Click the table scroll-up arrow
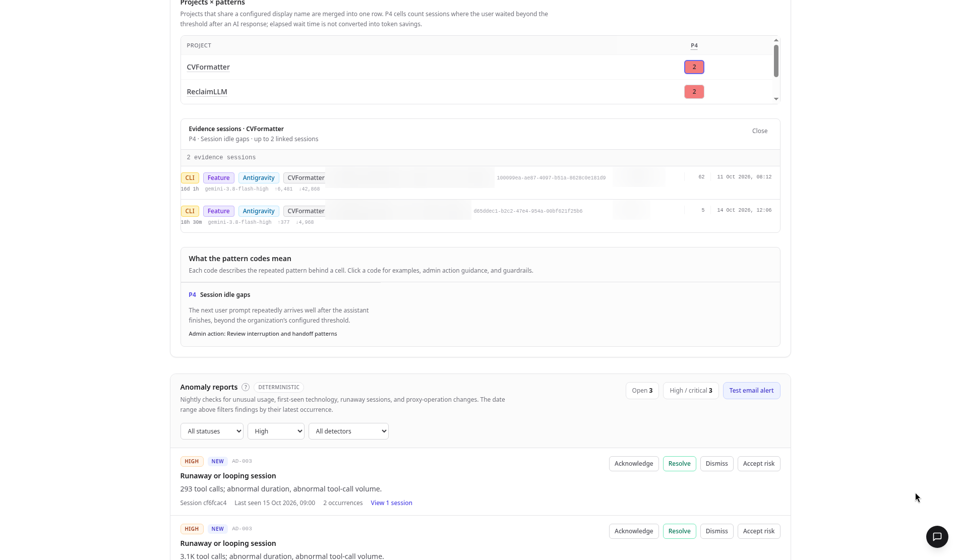The height and width of the screenshot is (560, 960). (776, 40)
